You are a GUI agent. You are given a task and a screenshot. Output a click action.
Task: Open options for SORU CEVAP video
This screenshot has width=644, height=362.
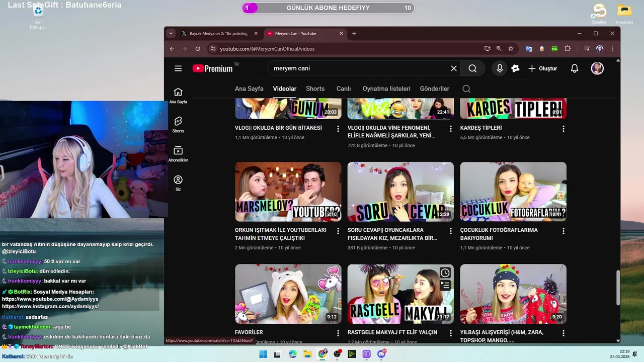pyautogui.click(x=451, y=231)
